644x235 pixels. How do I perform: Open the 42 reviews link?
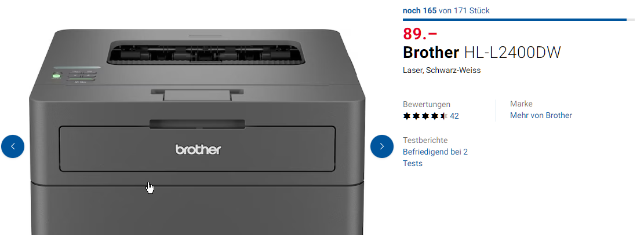(454, 116)
